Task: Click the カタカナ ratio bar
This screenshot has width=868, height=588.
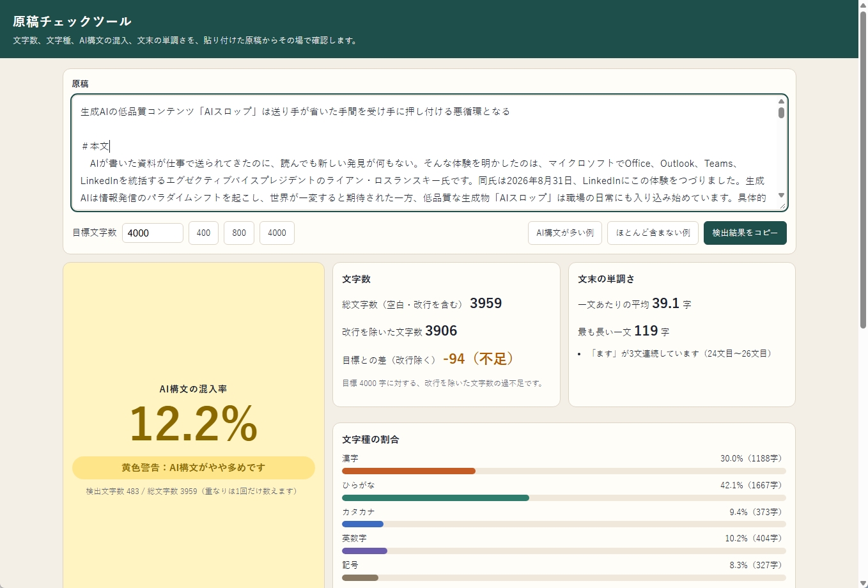Action: pos(564,524)
